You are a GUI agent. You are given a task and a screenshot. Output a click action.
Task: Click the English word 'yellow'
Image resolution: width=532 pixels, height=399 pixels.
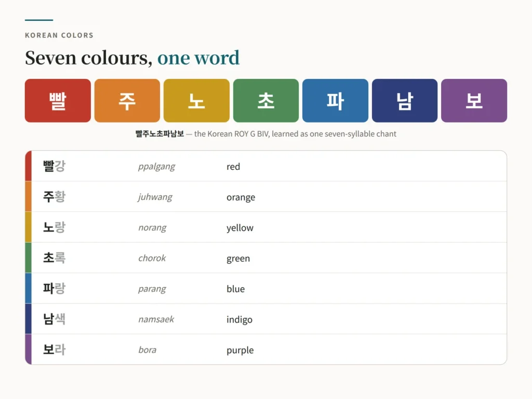pyautogui.click(x=240, y=228)
